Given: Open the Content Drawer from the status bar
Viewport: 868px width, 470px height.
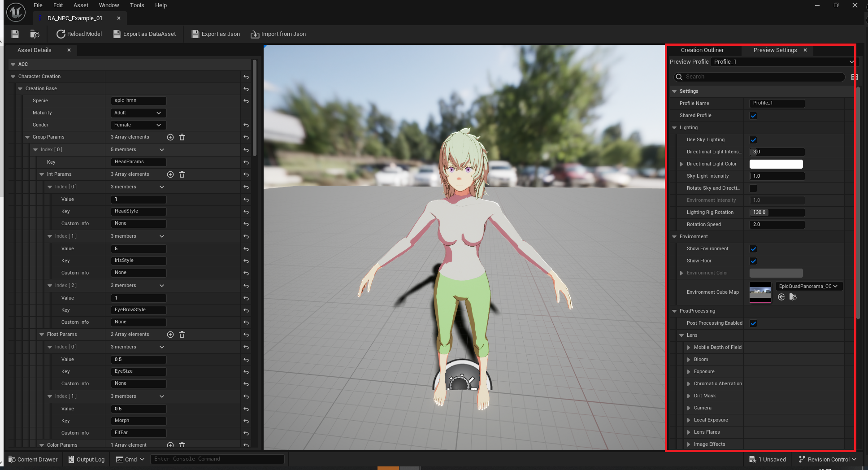Looking at the screenshot, I should pos(32,459).
